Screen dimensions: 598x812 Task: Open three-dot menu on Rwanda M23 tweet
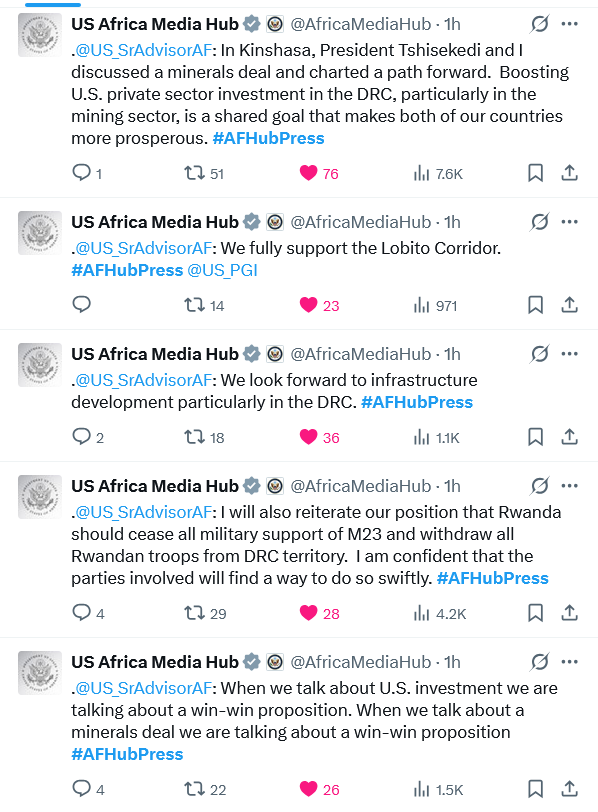[x=570, y=486]
